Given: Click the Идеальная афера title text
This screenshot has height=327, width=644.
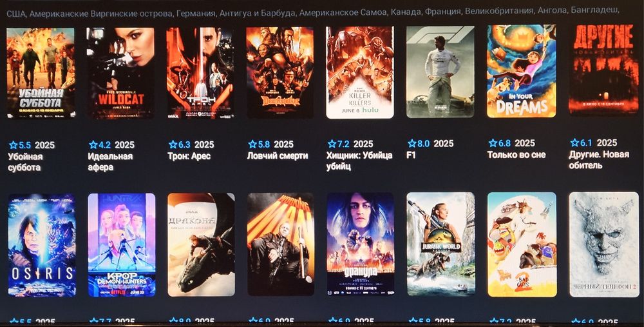Looking at the screenshot, I should coord(110,162).
